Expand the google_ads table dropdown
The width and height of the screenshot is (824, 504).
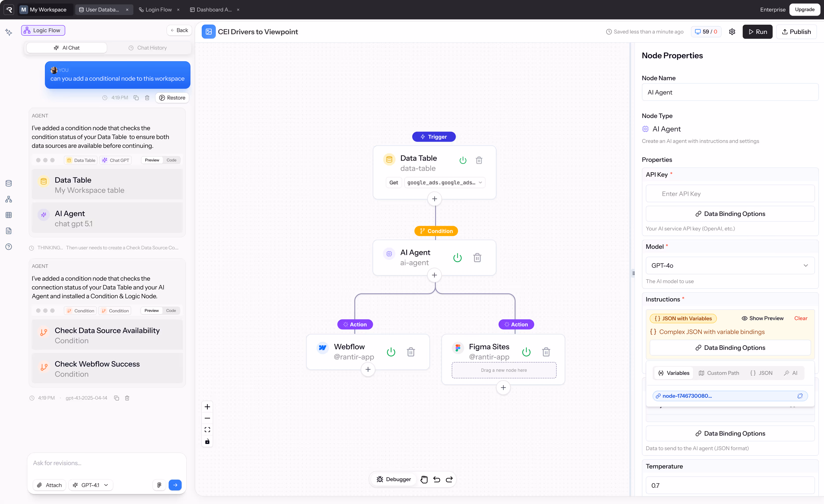coord(444,183)
